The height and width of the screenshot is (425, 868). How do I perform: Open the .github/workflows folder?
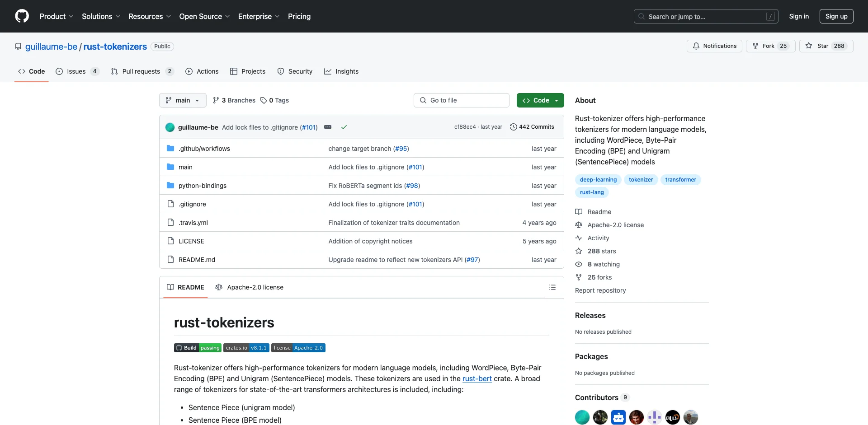(x=204, y=149)
